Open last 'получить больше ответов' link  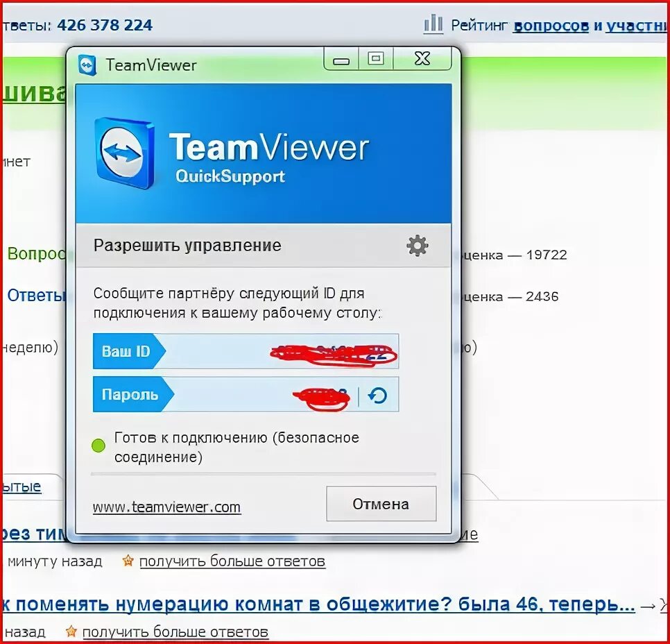[x=175, y=632]
